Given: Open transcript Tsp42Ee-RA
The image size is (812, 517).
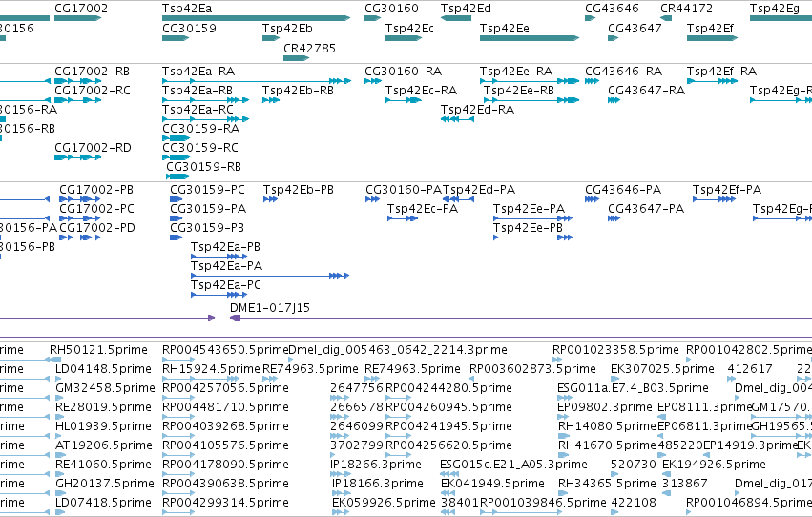Looking at the screenshot, I should tap(516, 71).
